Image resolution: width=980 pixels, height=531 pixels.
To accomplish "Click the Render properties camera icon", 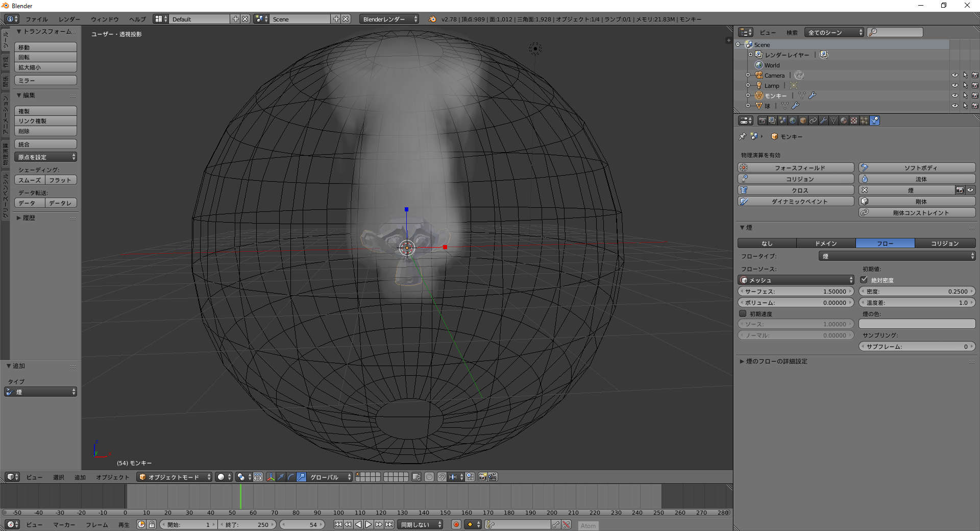I will pos(762,120).
